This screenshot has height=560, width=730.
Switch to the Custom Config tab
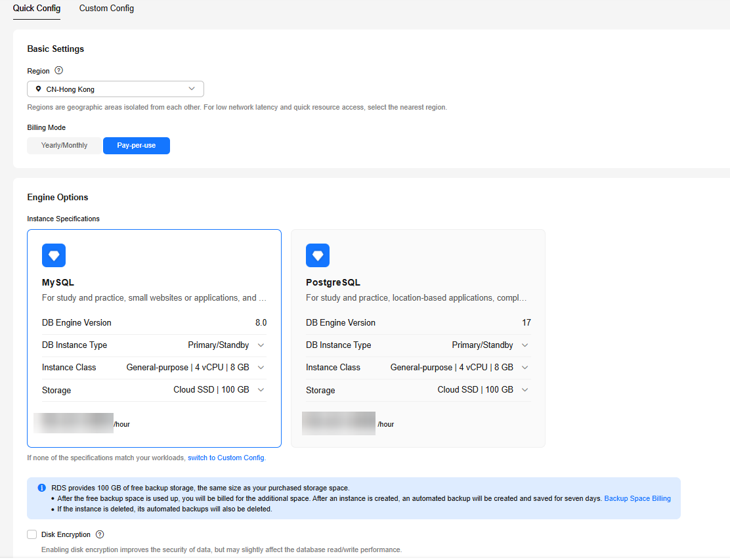[x=106, y=9]
